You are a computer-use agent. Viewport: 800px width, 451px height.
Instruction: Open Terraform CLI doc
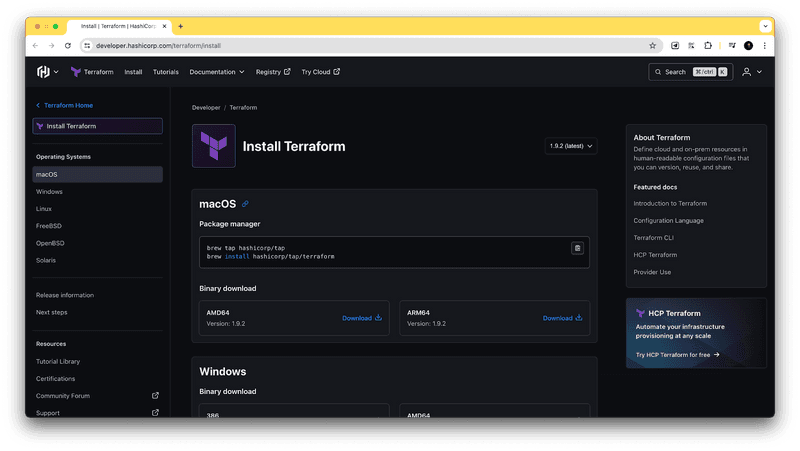pyautogui.click(x=654, y=238)
